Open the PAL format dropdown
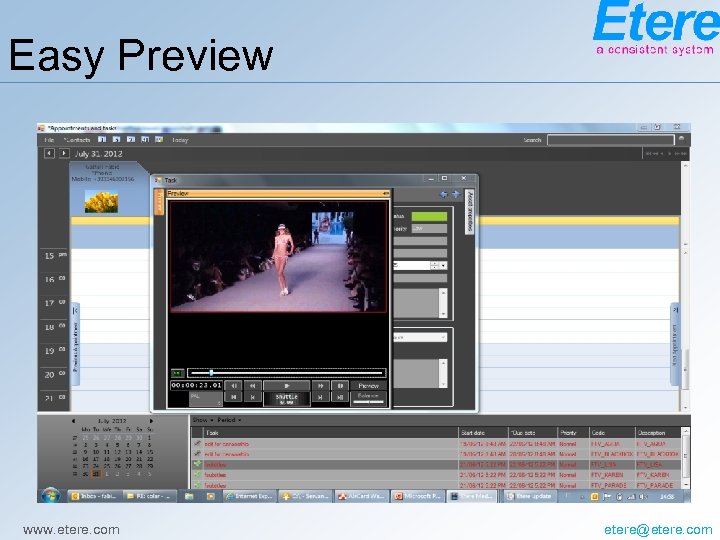Screen dimensions: 720x540 (205, 399)
